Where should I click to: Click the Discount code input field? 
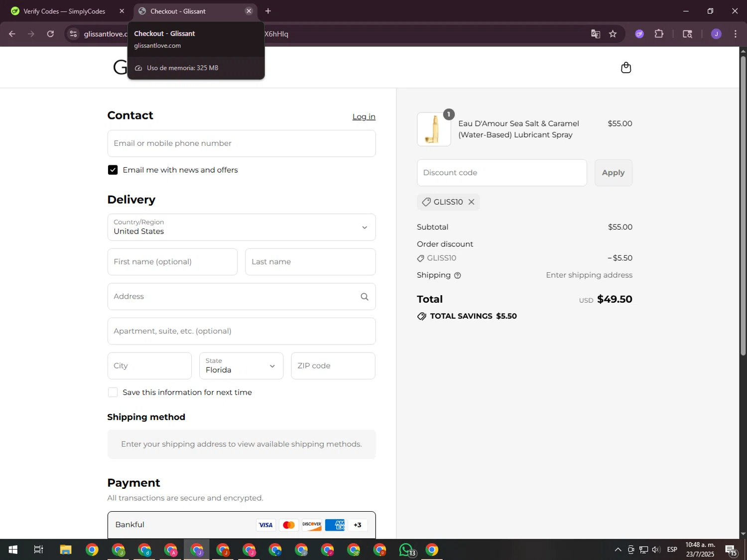pyautogui.click(x=501, y=173)
